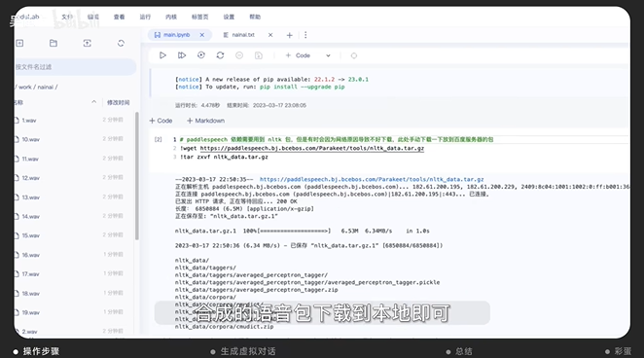This screenshot has width=644, height=358.
Task: Switch to the main.ipynb tab
Action: click(x=176, y=35)
